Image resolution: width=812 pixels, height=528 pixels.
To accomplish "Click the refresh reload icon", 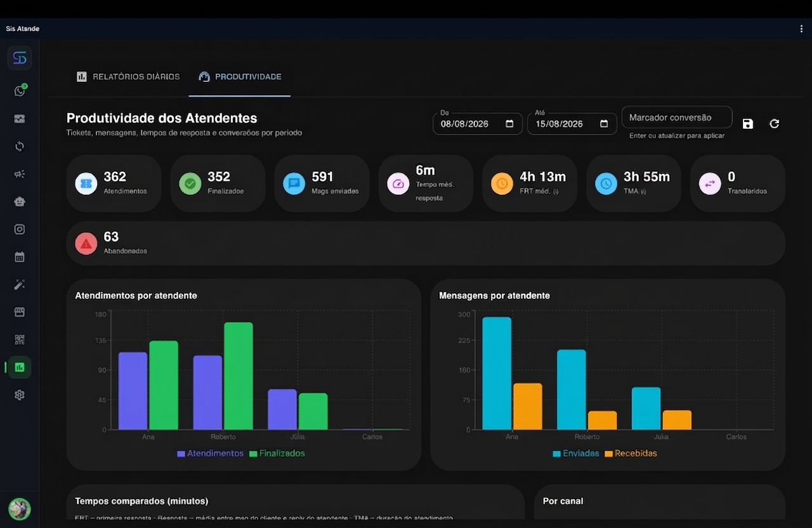I will tap(775, 124).
